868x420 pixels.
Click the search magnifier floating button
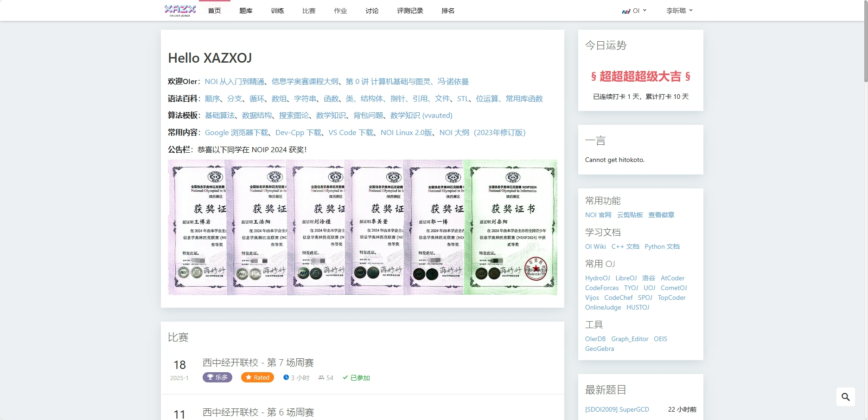tap(845, 397)
